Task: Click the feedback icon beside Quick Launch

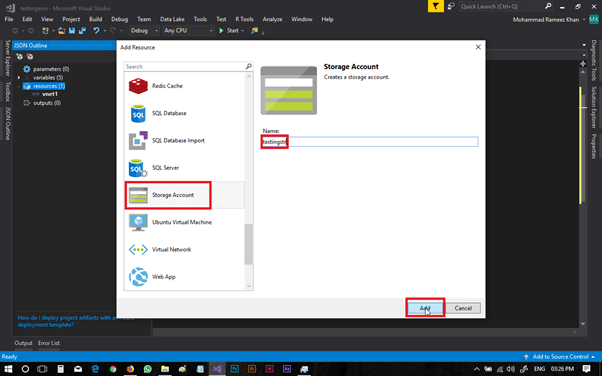Action: pyautogui.click(x=451, y=6)
